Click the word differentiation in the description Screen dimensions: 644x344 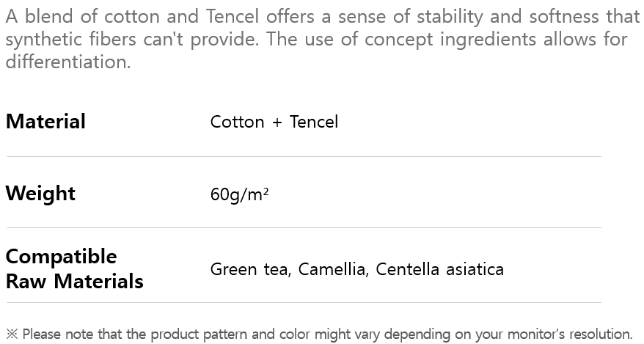[x=67, y=62]
